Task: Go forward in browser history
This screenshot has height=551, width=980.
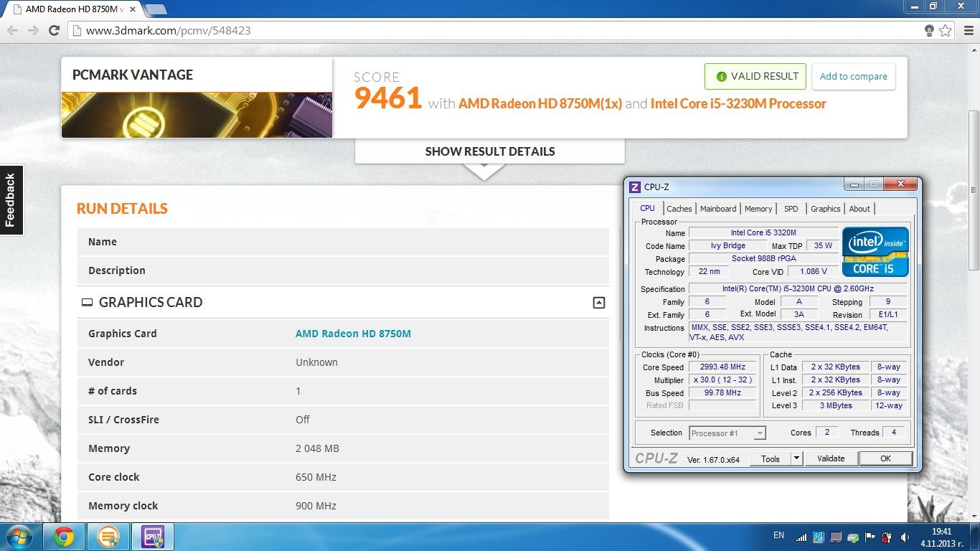Action: [33, 30]
